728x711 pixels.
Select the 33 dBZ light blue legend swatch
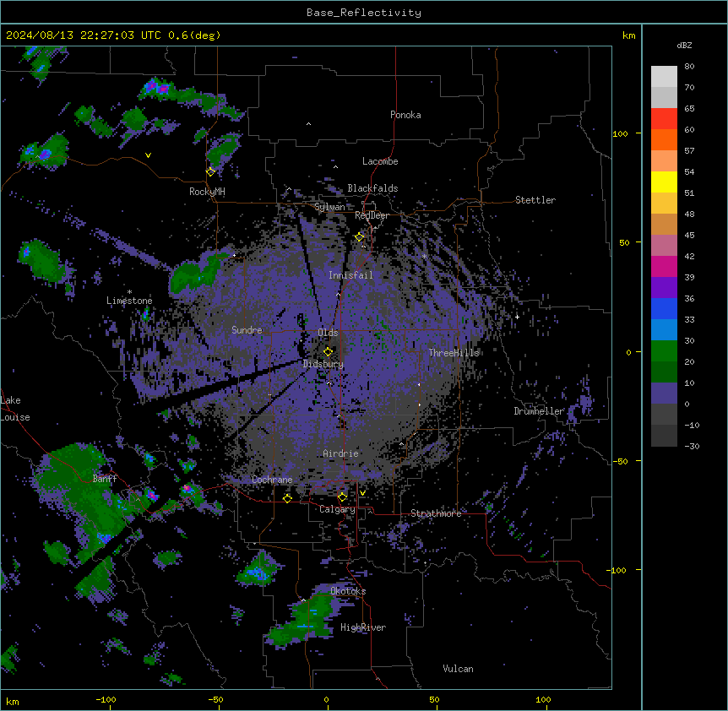pos(664,329)
